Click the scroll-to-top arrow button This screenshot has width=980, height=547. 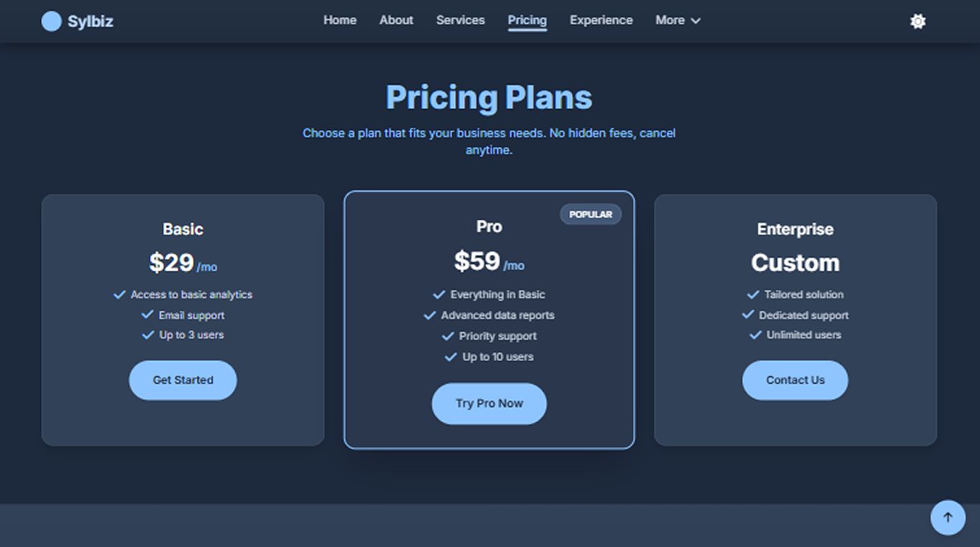pyautogui.click(x=948, y=517)
